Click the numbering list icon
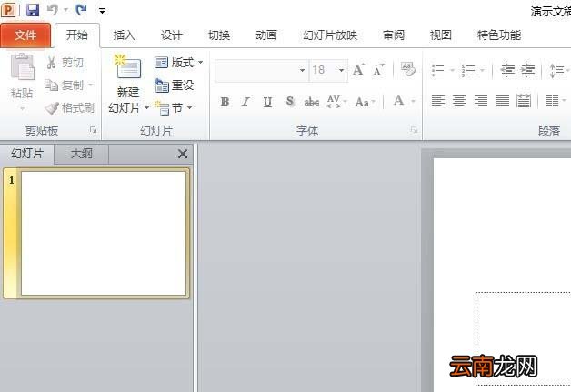Screen dimensions: 571x392 coord(468,70)
